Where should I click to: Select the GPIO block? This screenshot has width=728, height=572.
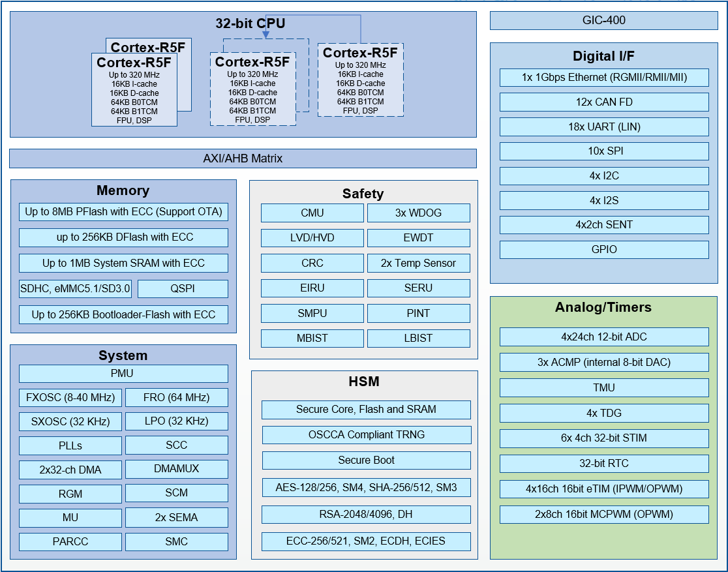(604, 250)
